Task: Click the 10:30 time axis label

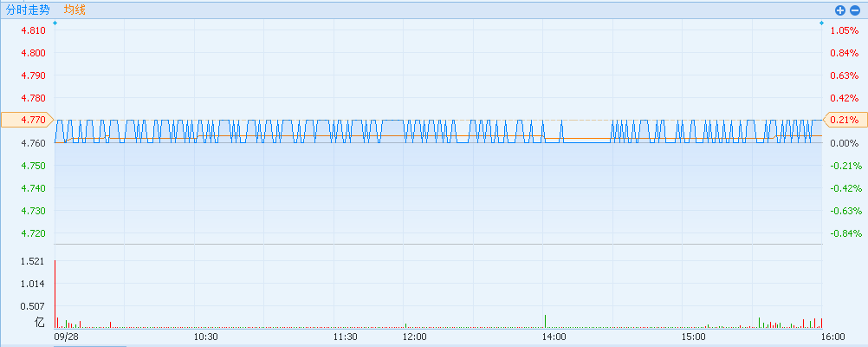Action: coord(206,337)
